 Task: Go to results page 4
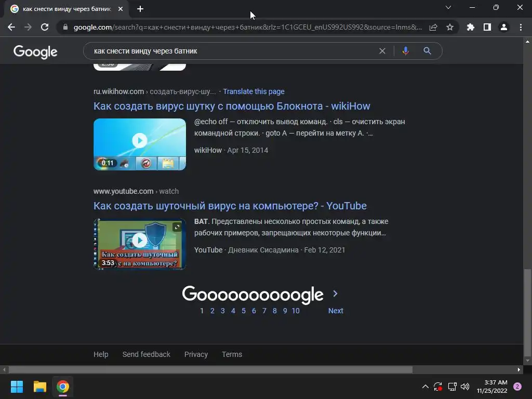233,311
